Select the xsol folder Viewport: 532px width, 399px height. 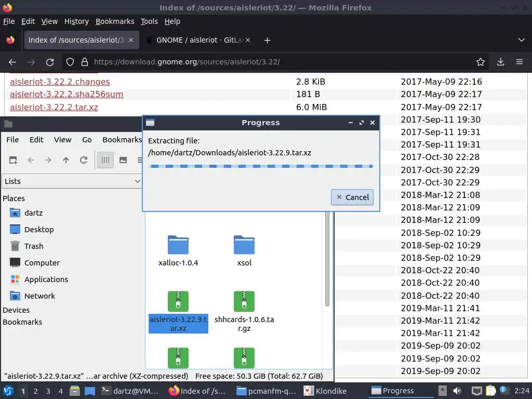[x=244, y=251]
